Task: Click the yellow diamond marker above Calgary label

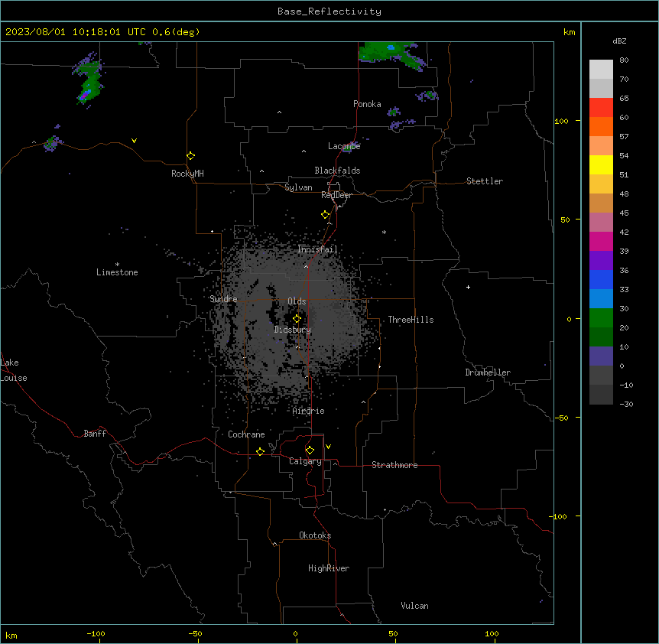Action: click(310, 450)
